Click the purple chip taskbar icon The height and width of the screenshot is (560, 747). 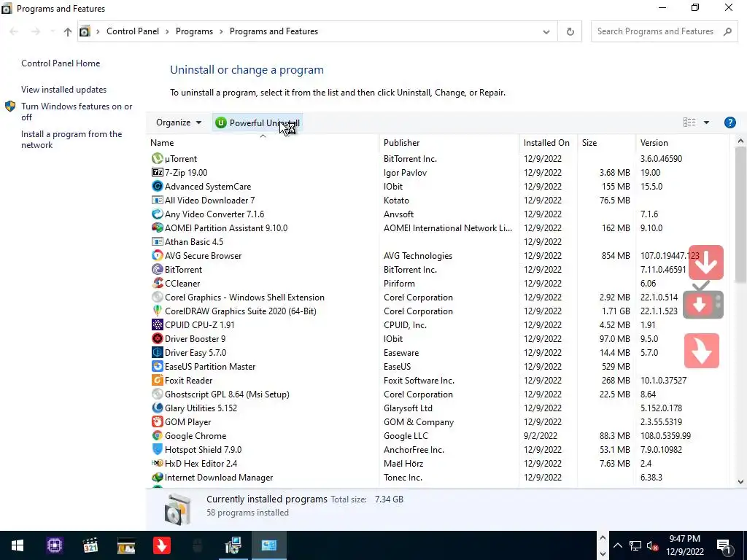point(54,545)
